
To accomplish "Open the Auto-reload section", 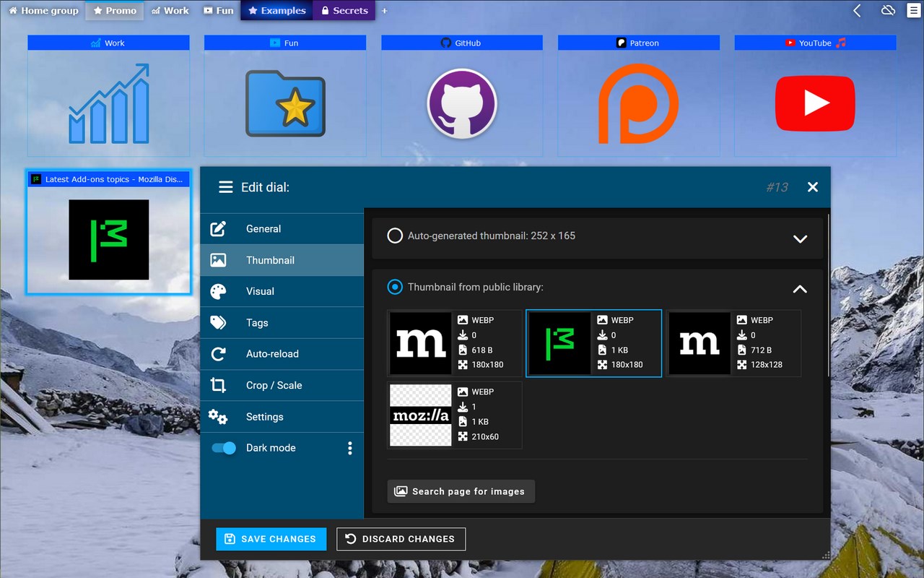I will coord(282,354).
